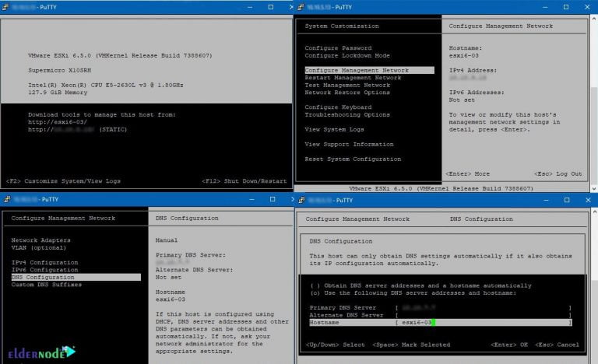This screenshot has width=598, height=364.
Task: Open Network Restore Options
Action: 347,93
